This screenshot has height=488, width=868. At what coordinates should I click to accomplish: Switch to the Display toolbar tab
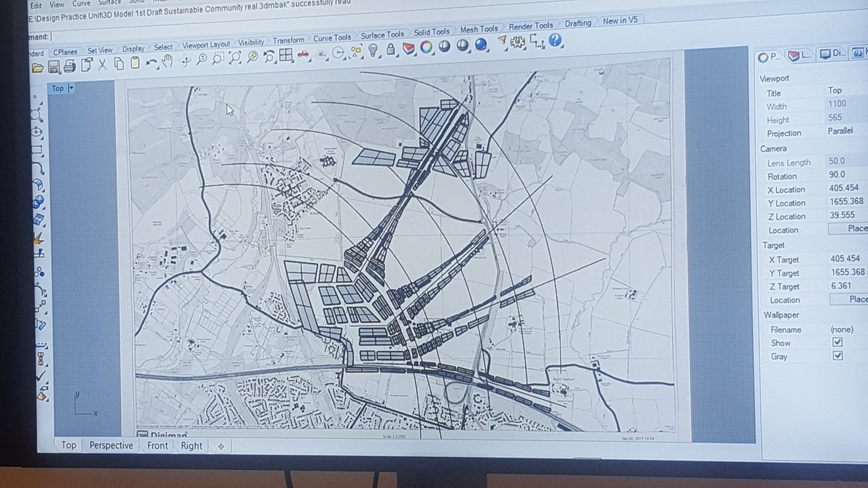(x=133, y=49)
